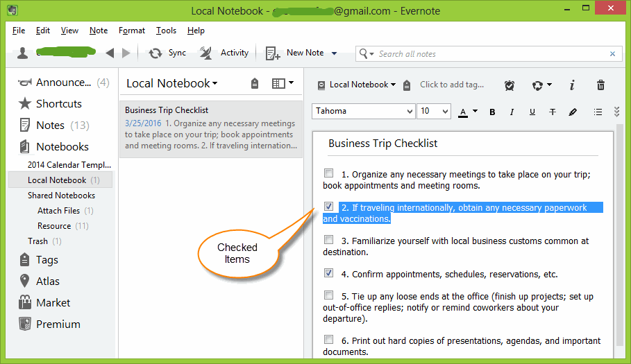Open Market in the sidebar
Image resolution: width=631 pixels, height=364 pixels.
pos(44,302)
